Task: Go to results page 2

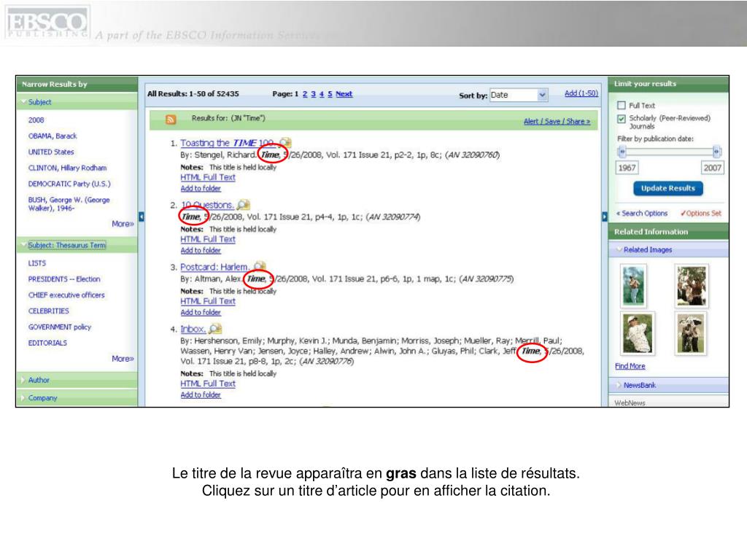Action: 305,94
